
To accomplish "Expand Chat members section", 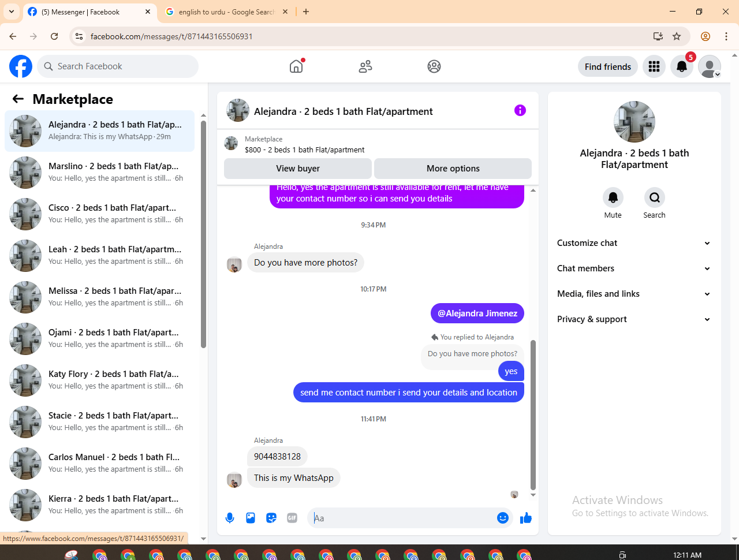I will coord(634,268).
